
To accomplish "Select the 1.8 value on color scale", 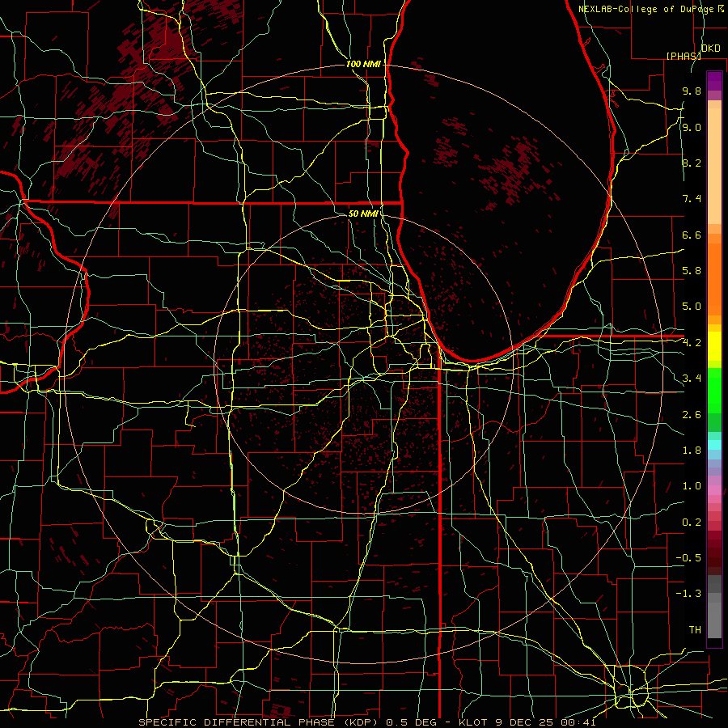I will coord(692,451).
